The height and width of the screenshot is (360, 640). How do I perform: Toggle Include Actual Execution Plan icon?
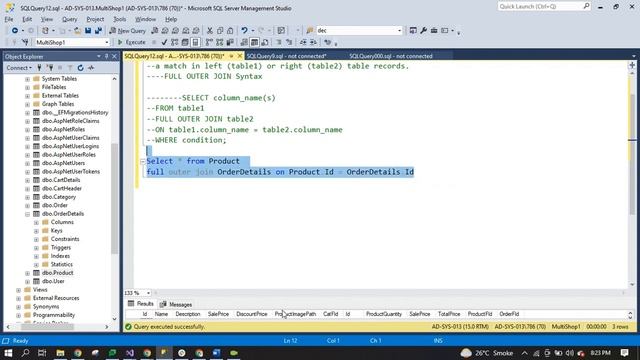tap(209, 42)
